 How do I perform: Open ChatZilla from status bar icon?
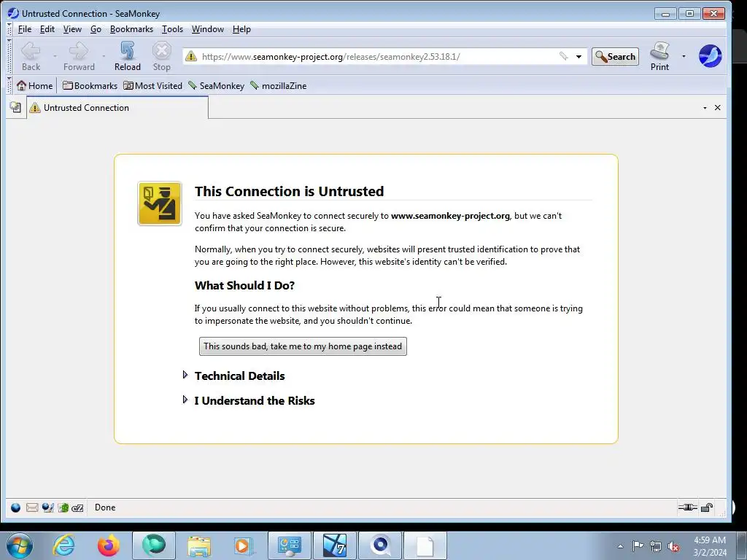[77, 507]
